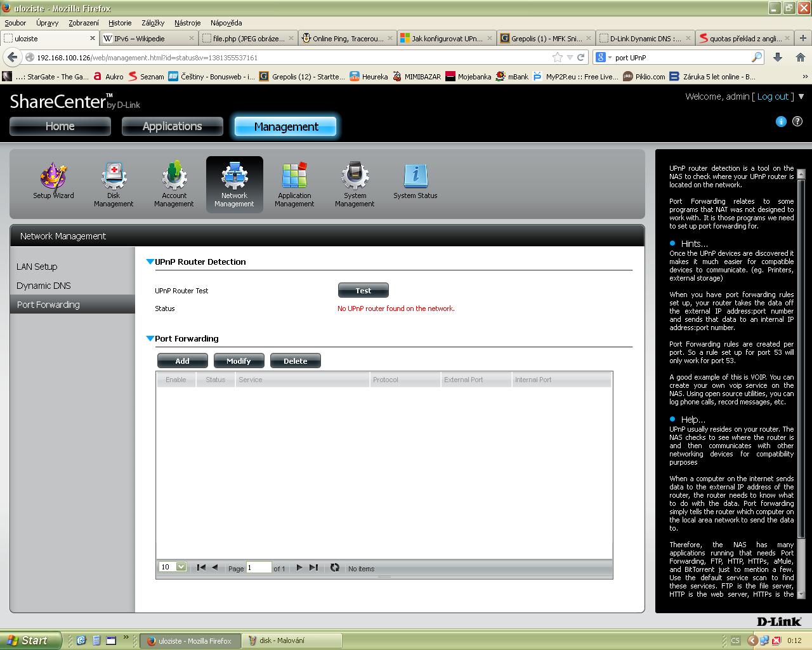Open the Soubor menu

[15, 22]
